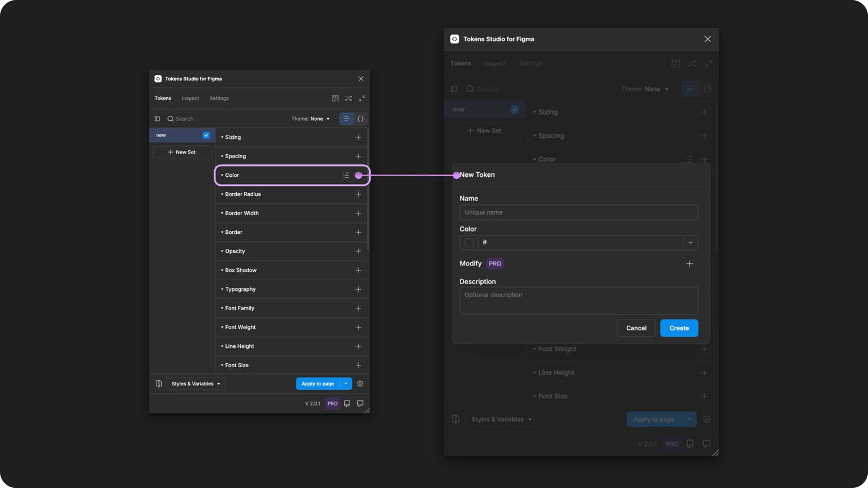Cancel the New Token dialog
The image size is (868, 488).
coord(636,328)
